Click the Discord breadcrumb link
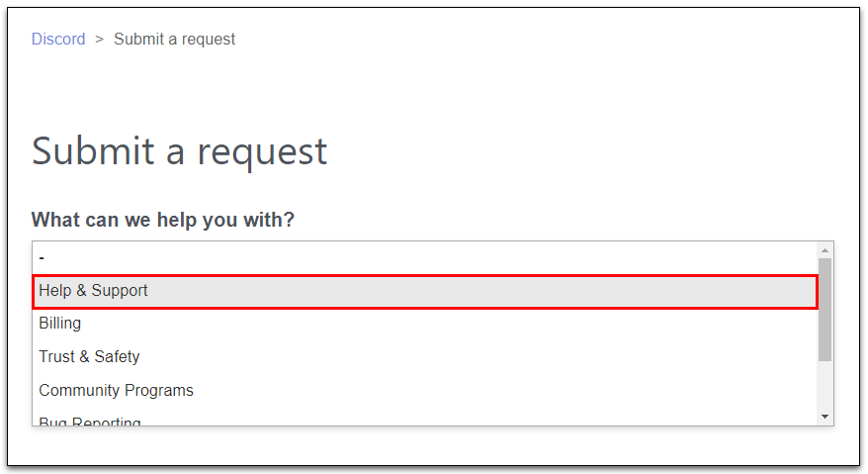This screenshot has width=868, height=474. coord(58,40)
